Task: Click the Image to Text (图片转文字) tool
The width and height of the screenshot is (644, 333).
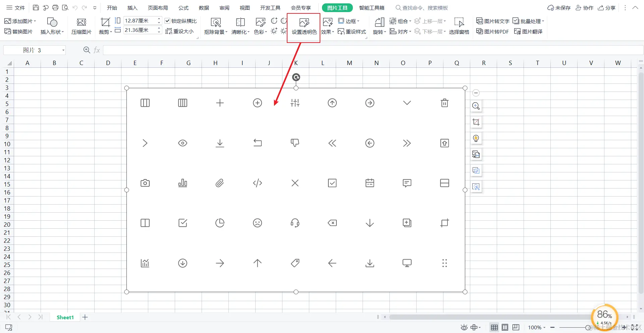Action: (493, 21)
